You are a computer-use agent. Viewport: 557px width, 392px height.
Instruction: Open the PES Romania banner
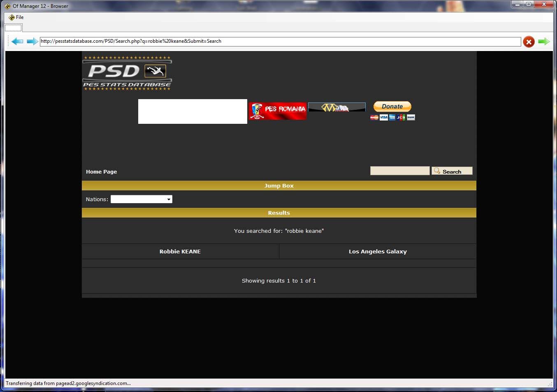[278, 111]
